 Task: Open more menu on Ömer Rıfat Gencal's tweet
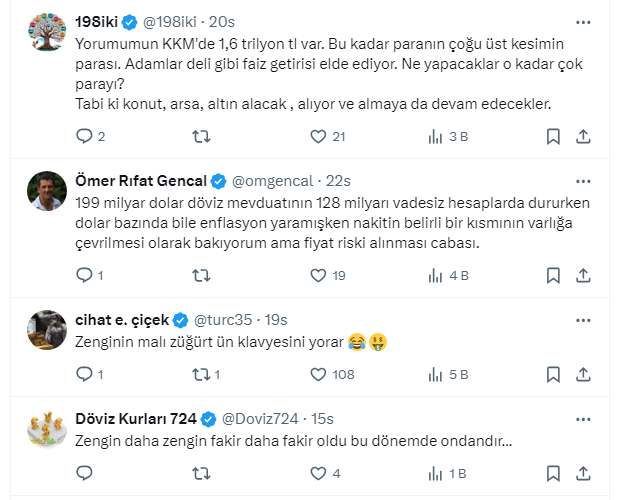point(583,181)
